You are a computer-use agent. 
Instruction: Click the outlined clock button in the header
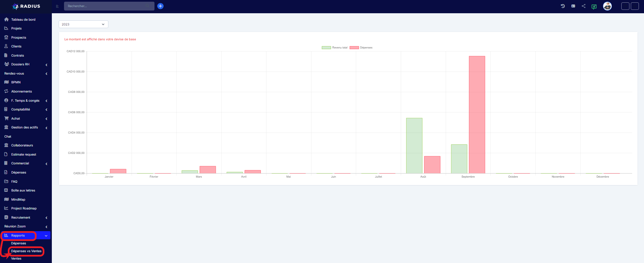[625, 6]
